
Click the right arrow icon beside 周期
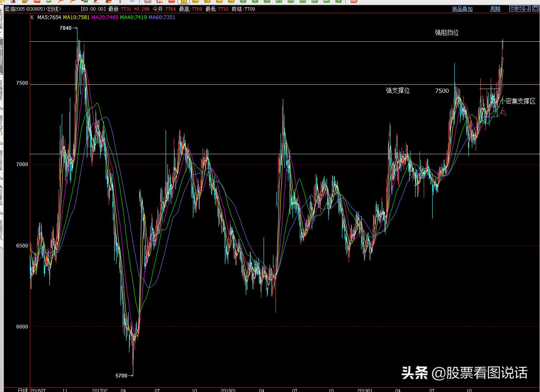click(520, 9)
